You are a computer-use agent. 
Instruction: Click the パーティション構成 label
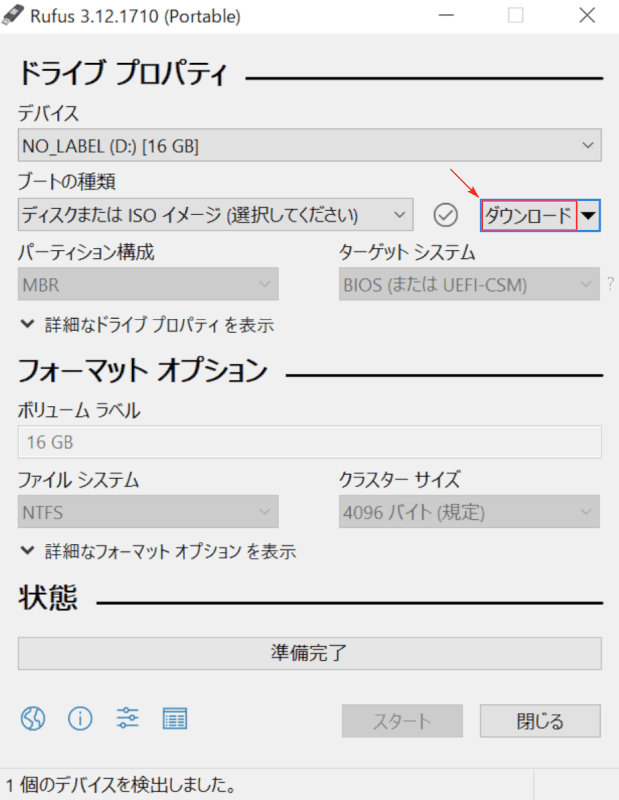tap(86, 252)
